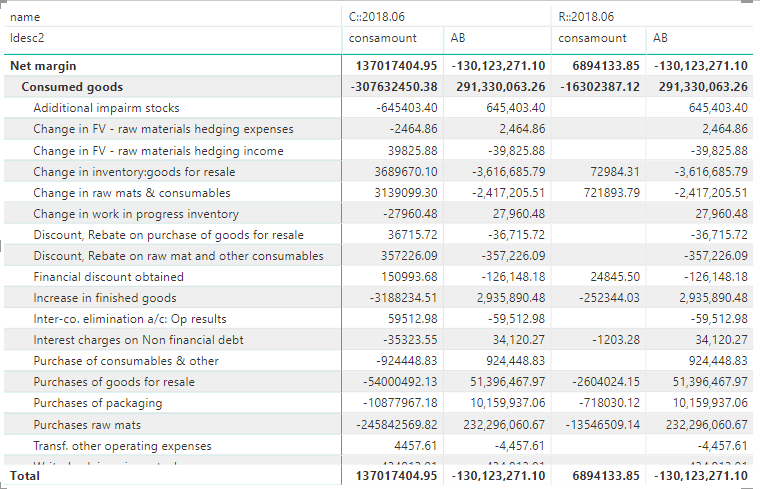
Task: Click the ldesc2 header label
Action: pos(27,38)
